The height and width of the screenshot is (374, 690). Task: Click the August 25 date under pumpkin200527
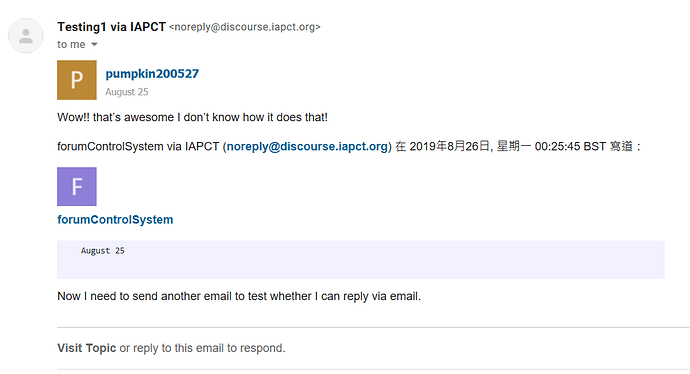(x=127, y=92)
